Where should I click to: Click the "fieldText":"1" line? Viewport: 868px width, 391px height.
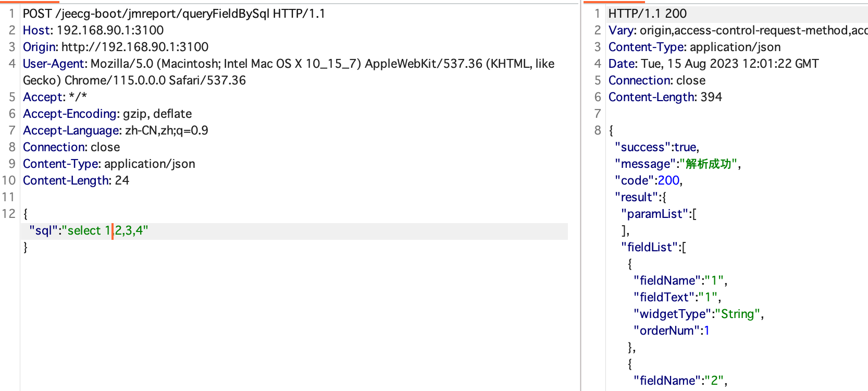[677, 297]
